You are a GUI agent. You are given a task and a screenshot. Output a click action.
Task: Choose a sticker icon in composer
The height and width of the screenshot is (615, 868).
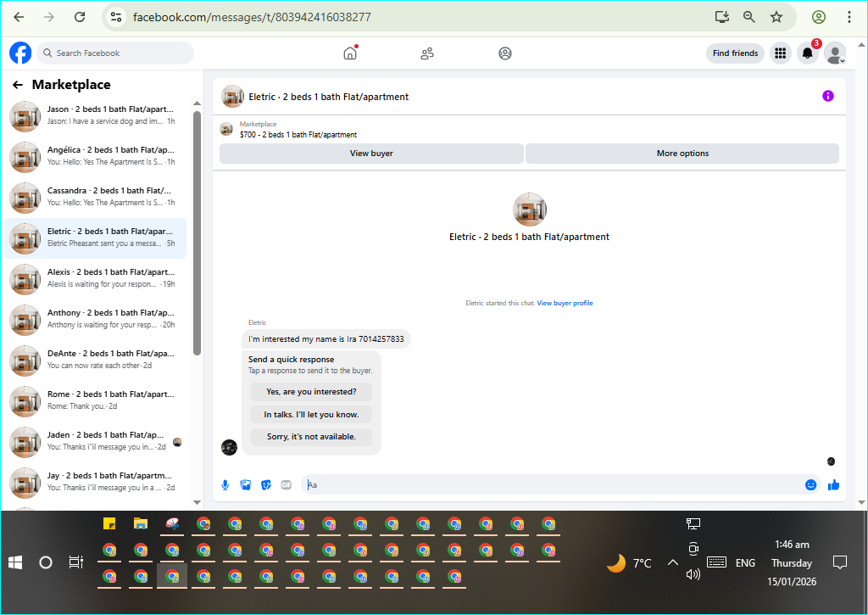[x=266, y=485]
